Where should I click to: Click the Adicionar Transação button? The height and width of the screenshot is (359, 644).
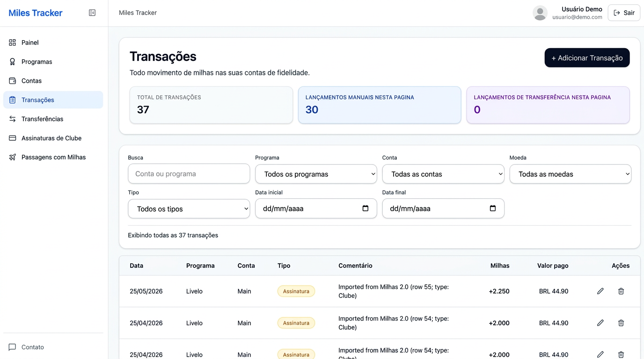coord(587,58)
